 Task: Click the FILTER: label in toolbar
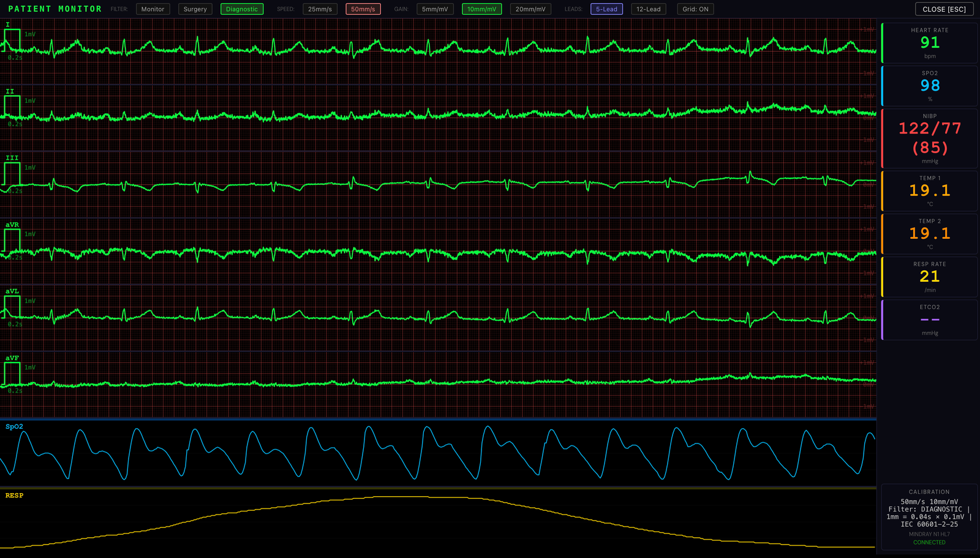click(119, 9)
